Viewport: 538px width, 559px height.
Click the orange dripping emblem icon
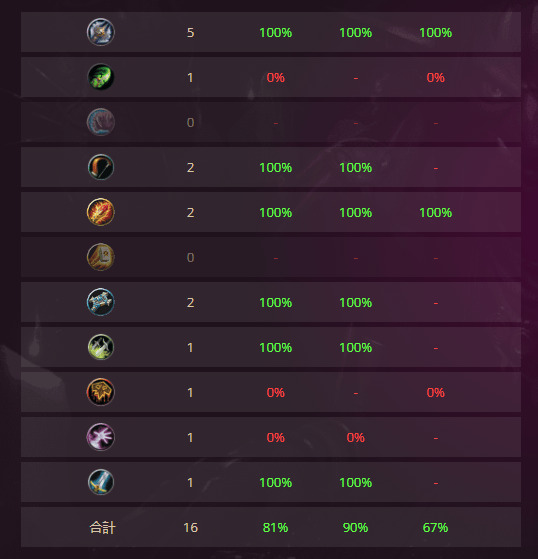101,392
